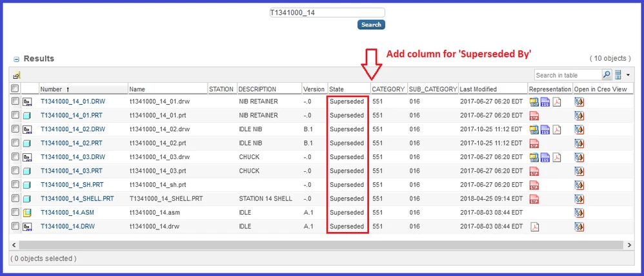Open PDF representation for T1341000_14_01.DRW
Viewport: 644px width, 276px height.
[x=556, y=101]
